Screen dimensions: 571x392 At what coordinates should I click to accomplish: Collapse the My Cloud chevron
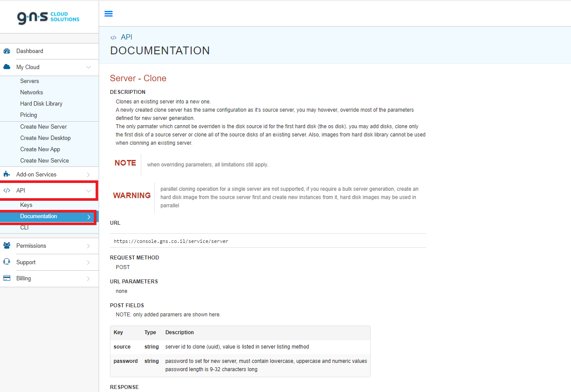click(89, 67)
